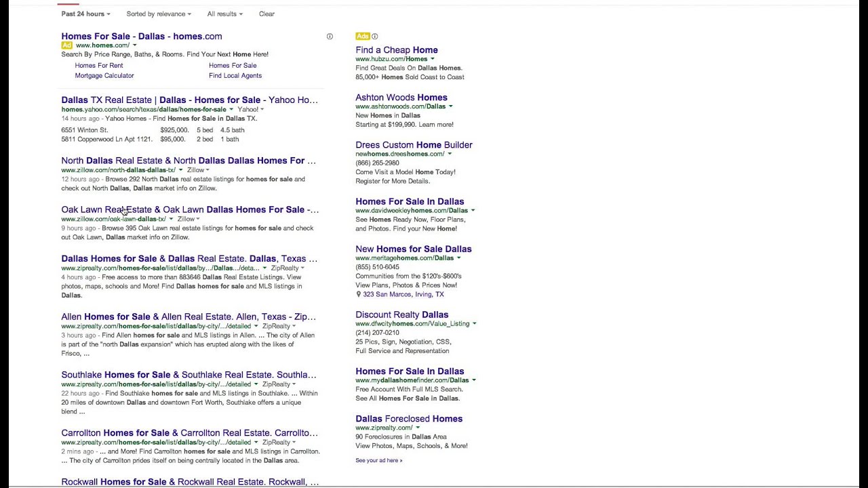Open the New Homes for Sale Dallas ad
This screenshot has width=868, height=488.
pos(414,249)
